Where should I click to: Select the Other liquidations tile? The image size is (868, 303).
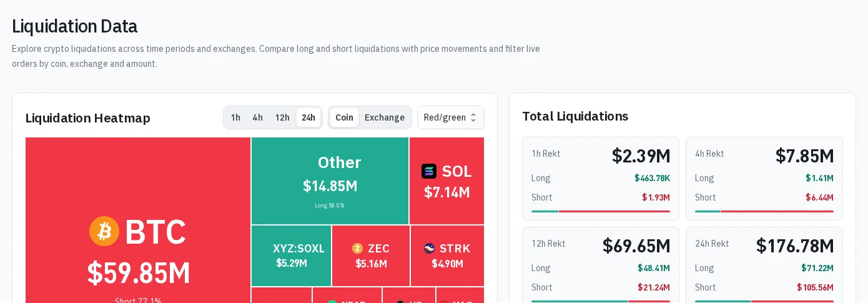pyautogui.click(x=330, y=181)
